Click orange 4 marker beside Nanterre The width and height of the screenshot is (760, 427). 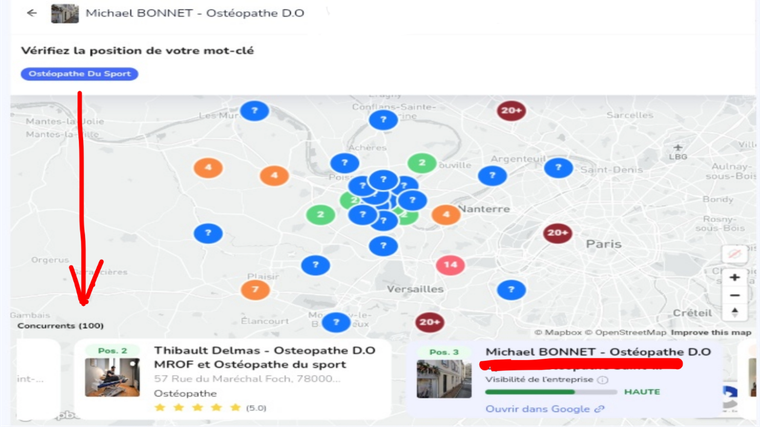(446, 214)
